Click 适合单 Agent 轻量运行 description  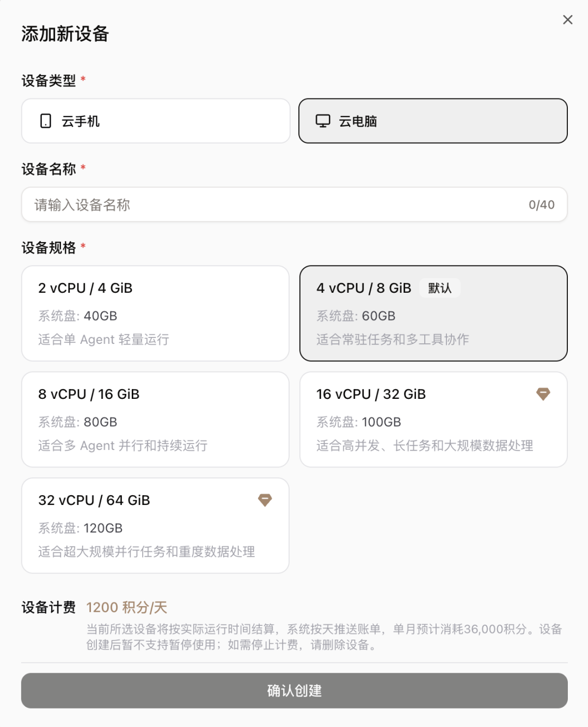pyautogui.click(x=103, y=340)
